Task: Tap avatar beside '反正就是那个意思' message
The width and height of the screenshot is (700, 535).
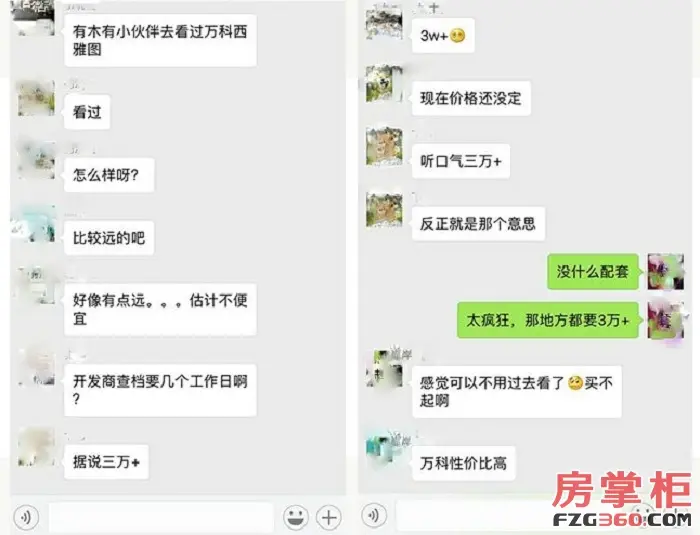Action: (384, 209)
